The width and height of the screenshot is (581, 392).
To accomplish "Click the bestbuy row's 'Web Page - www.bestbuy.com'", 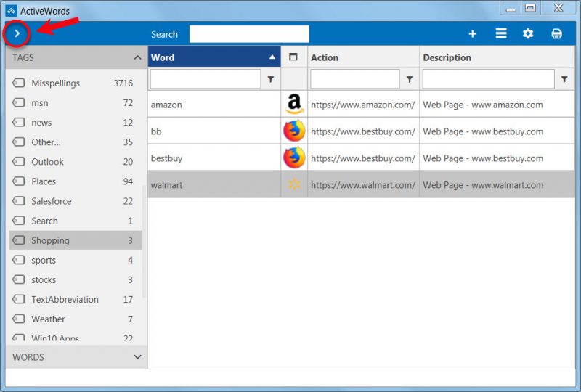I will click(x=483, y=158).
